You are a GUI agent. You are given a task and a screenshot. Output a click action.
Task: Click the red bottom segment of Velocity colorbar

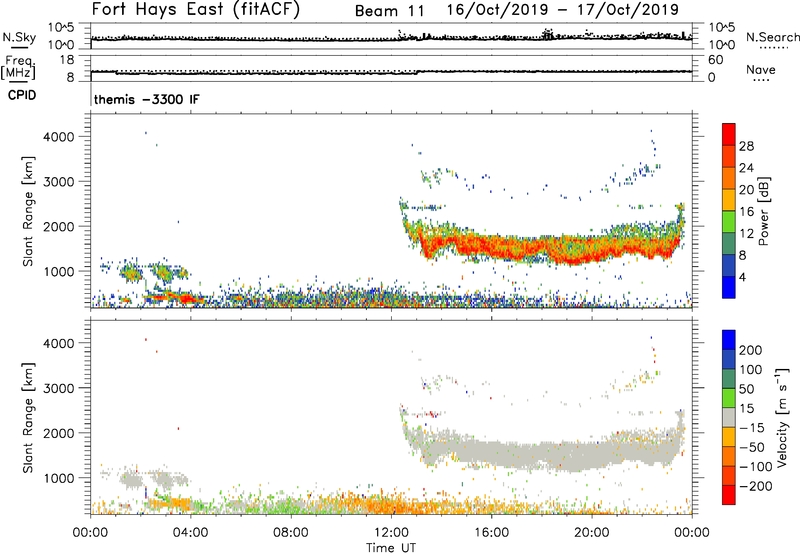coord(729,495)
